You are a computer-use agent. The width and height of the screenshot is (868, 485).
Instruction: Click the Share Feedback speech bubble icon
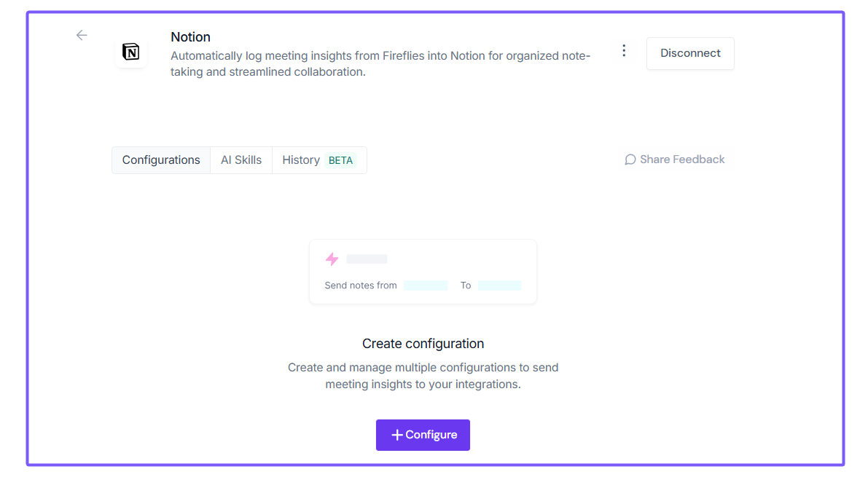630,159
